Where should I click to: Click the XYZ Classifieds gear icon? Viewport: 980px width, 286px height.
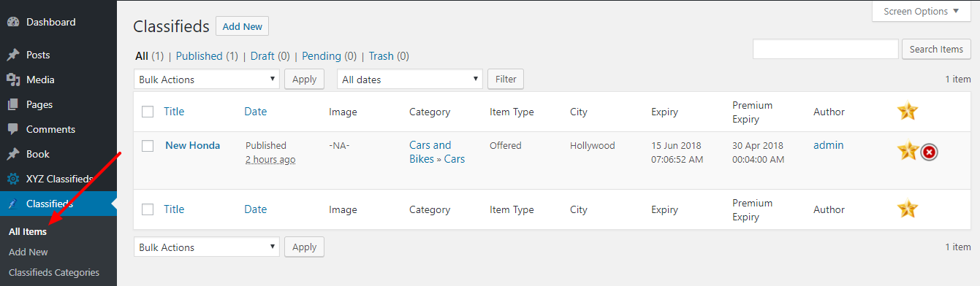13,179
